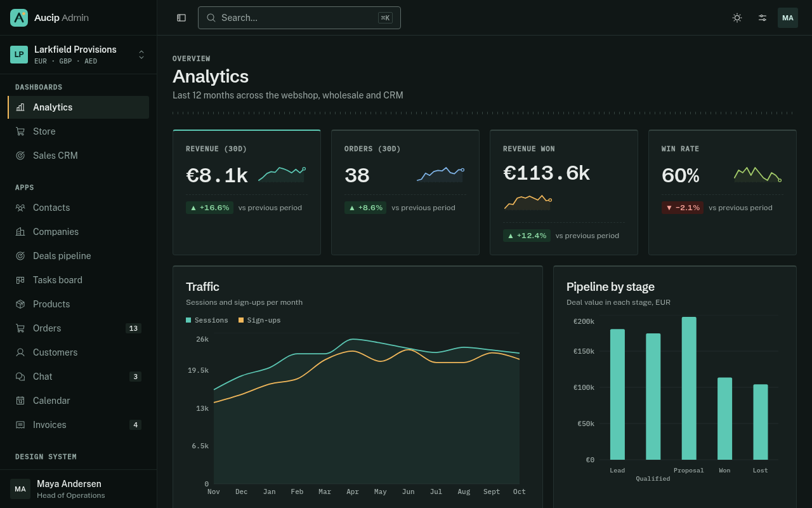This screenshot has width=812, height=508.
Task: Click the Orders (30D) sparkline
Action: tap(441, 175)
